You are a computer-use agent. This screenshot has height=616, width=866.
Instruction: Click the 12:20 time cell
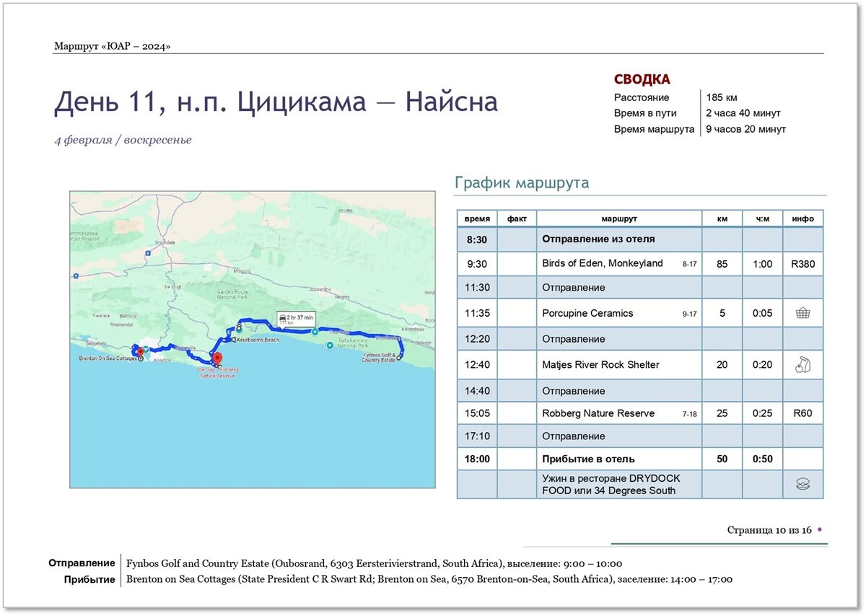point(477,339)
